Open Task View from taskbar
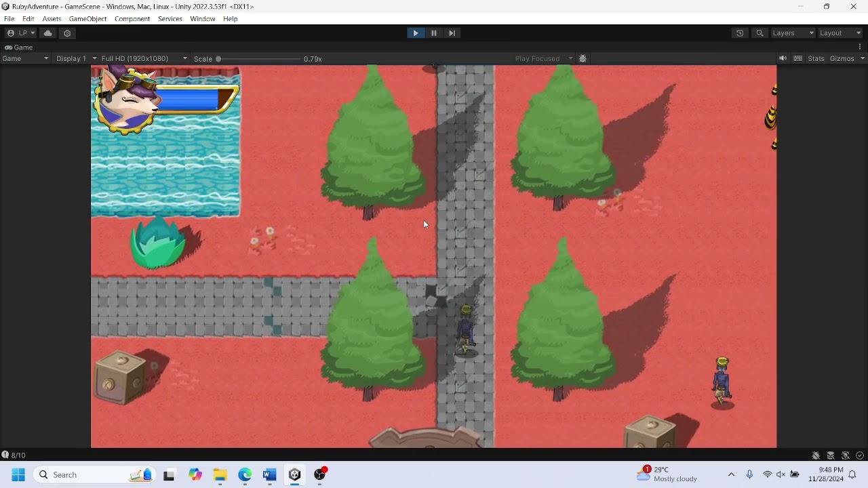The height and width of the screenshot is (488, 868). (x=169, y=475)
